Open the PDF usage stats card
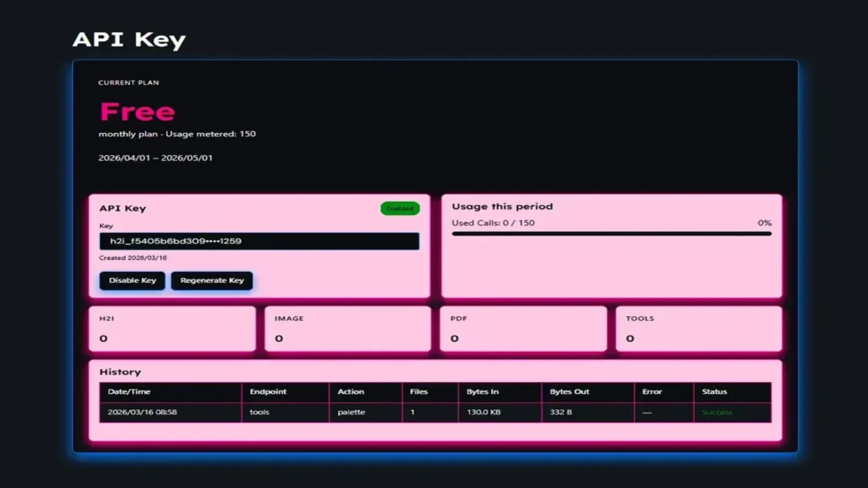This screenshot has width=868, height=488. click(x=522, y=329)
